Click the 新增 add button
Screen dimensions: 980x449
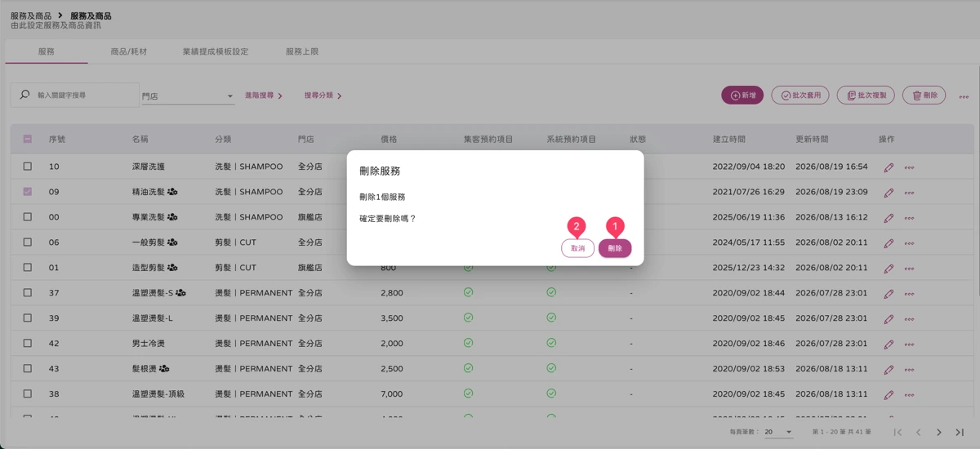point(742,96)
